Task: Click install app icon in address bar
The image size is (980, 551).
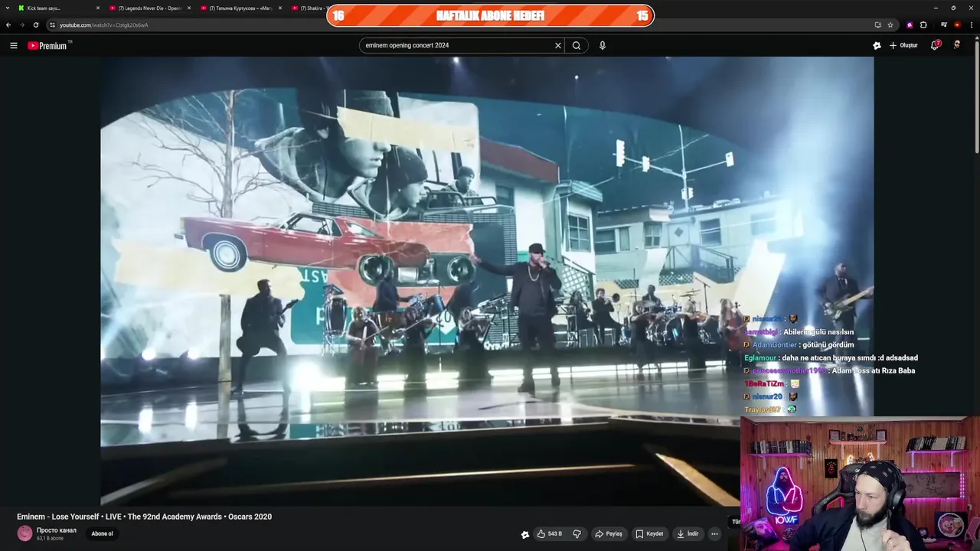Action: click(x=877, y=24)
